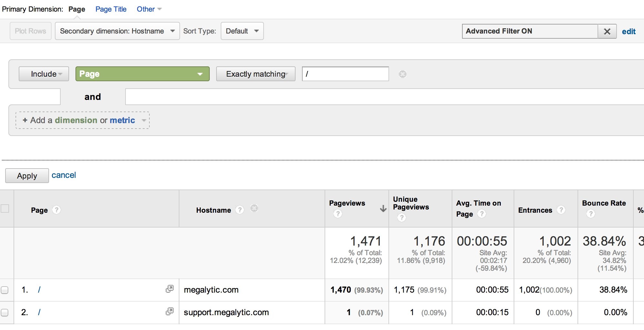The height and width of the screenshot is (330, 644).
Task: Switch primary dimension to Page Title
Action: point(111,9)
